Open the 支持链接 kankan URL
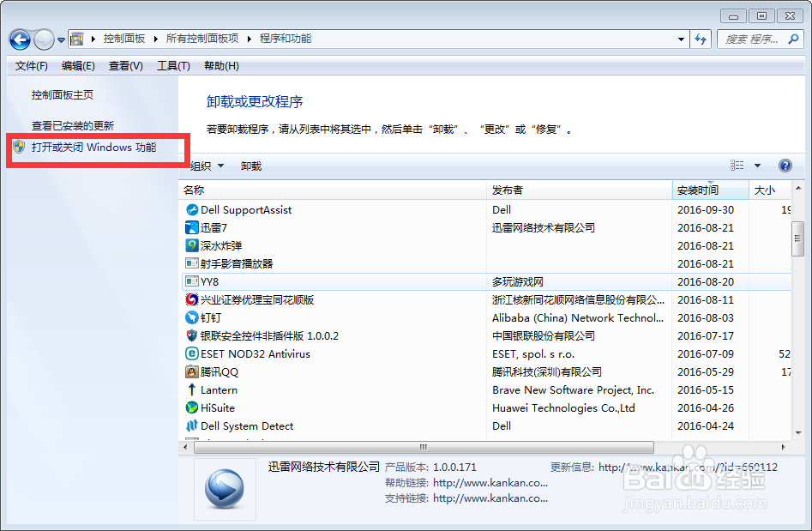 pos(490,498)
